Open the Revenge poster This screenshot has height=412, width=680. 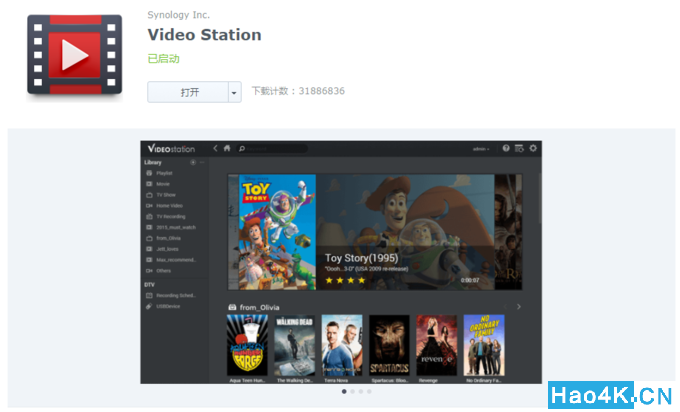(436, 345)
